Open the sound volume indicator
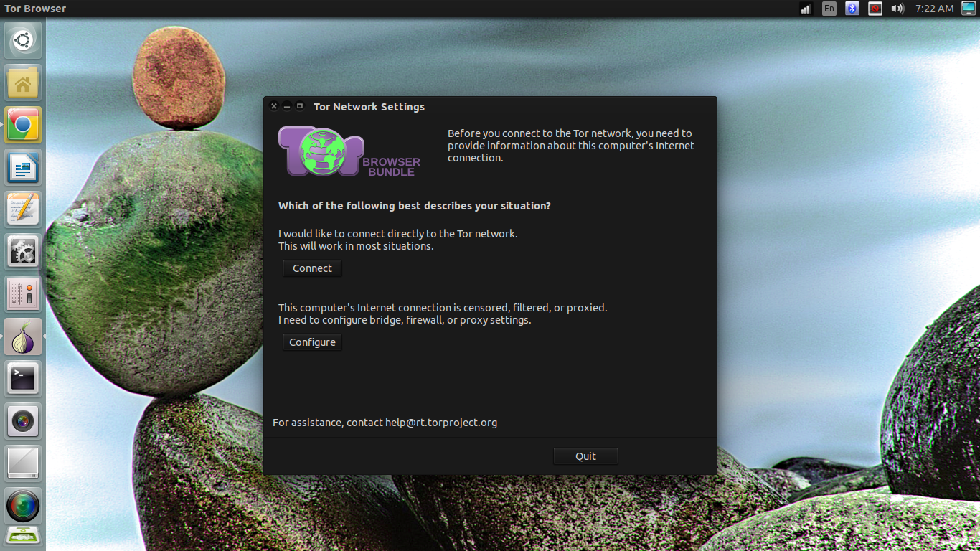980x551 pixels. tap(897, 8)
